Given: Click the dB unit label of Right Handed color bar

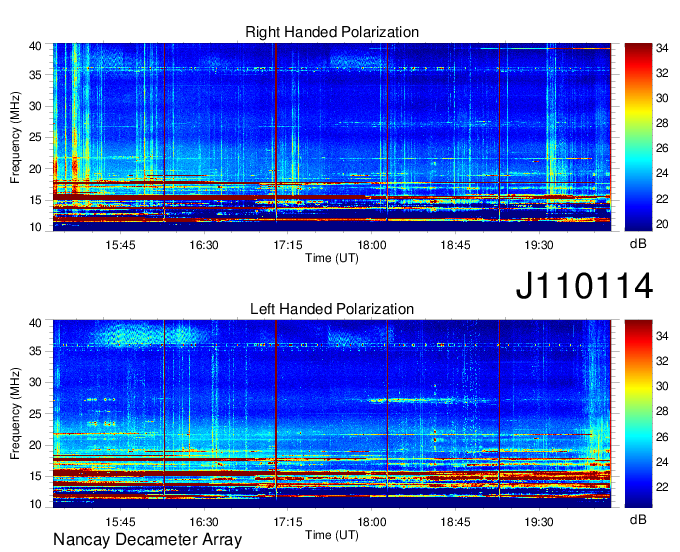Looking at the screenshot, I should pyautogui.click(x=638, y=244).
